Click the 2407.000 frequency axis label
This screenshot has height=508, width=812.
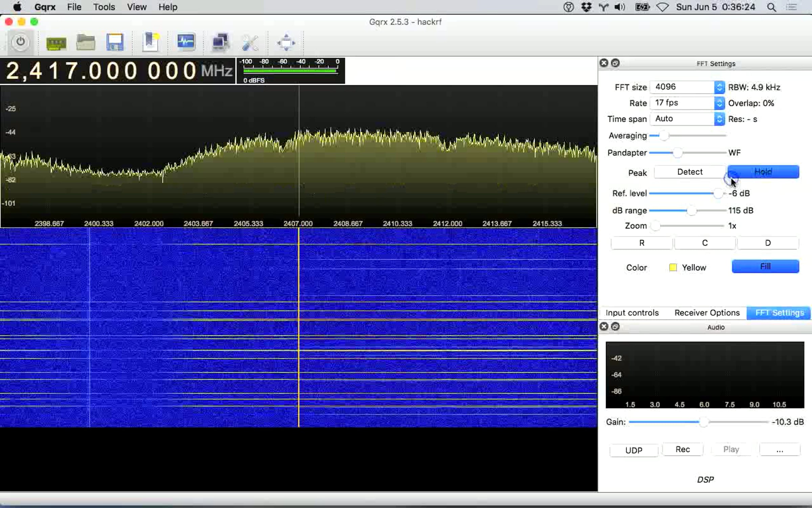298,224
